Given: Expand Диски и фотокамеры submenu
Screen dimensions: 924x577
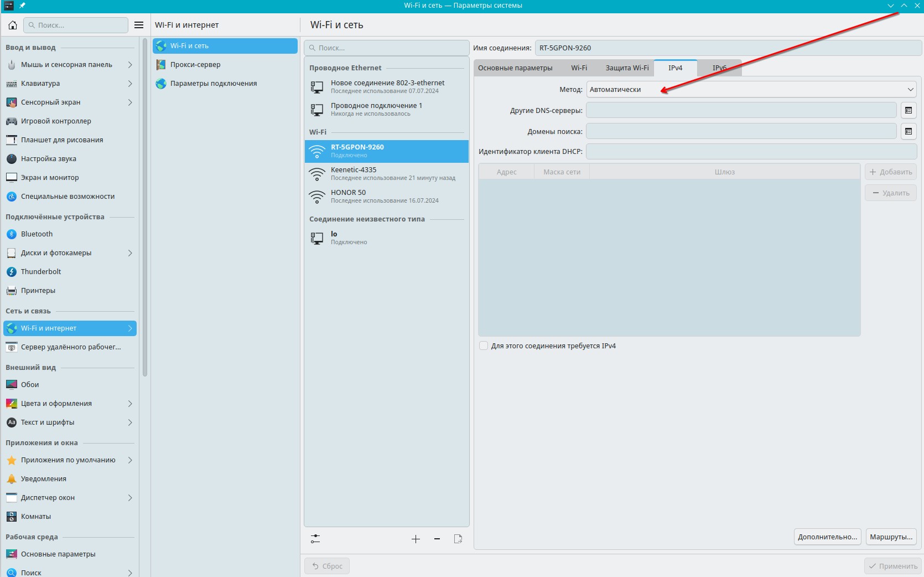Looking at the screenshot, I should (x=130, y=253).
